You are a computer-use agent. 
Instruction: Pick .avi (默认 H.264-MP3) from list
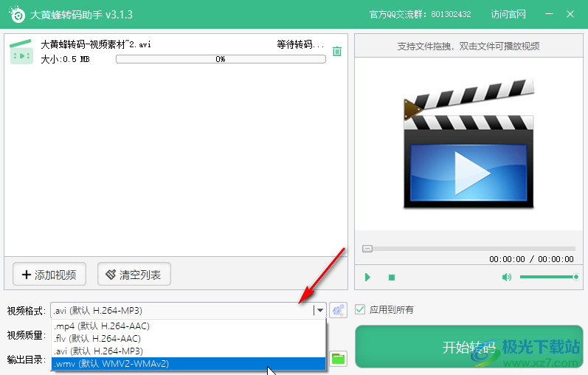(188, 351)
